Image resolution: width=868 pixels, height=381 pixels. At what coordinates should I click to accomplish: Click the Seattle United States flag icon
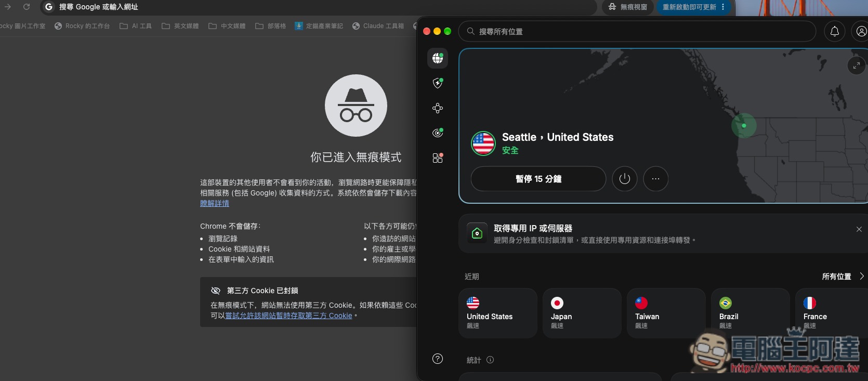click(483, 143)
